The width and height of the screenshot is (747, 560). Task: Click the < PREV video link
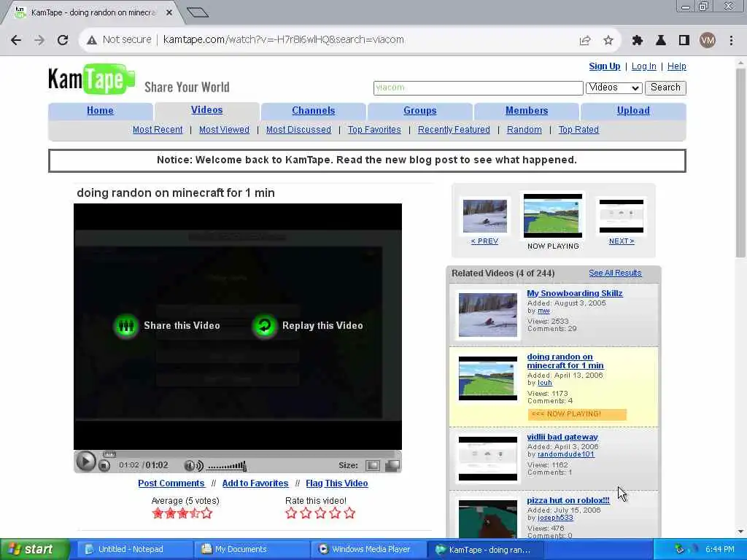click(x=484, y=241)
